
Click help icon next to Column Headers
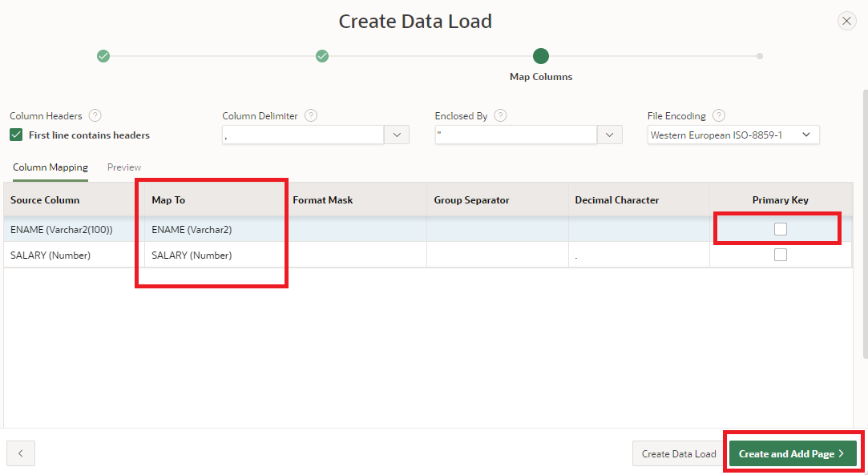point(95,115)
